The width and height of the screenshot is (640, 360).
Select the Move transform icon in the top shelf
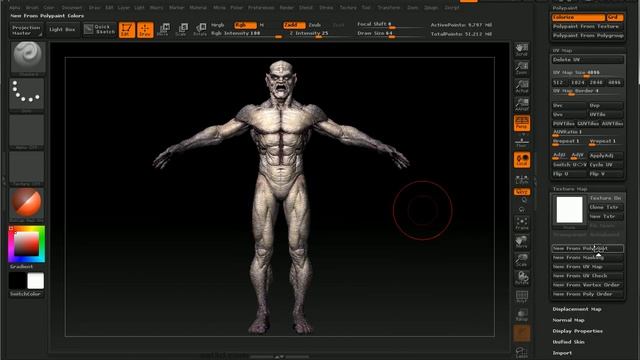tap(163, 30)
